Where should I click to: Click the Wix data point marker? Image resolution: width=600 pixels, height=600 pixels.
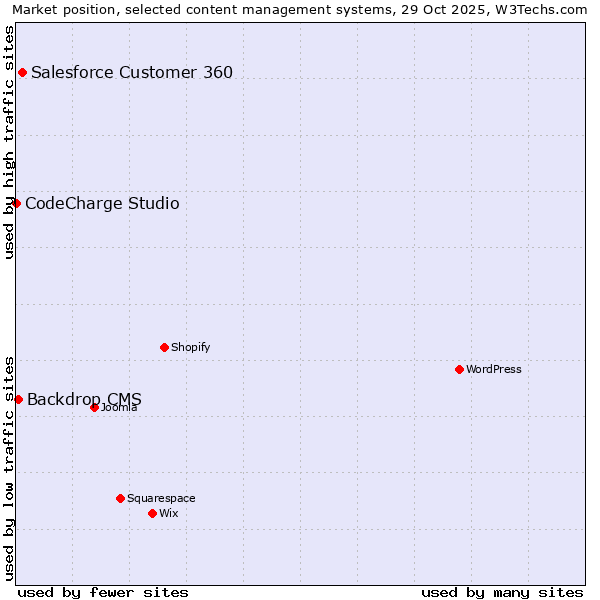coord(152,513)
